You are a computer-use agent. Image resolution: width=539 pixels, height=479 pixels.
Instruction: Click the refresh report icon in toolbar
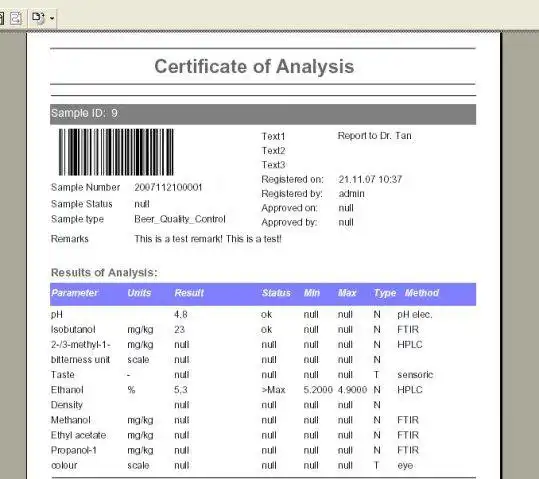coord(16,18)
